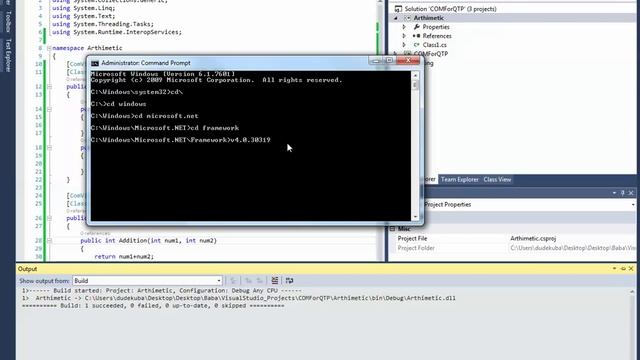This screenshot has height=360, width=640.
Task: Maximize the Command Prompt window
Action: pyautogui.click(x=389, y=61)
